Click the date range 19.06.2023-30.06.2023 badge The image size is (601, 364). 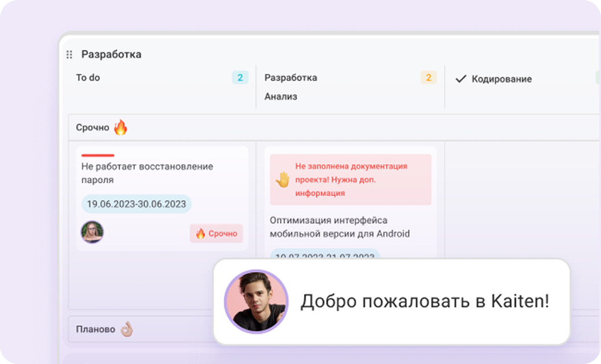coord(136,204)
